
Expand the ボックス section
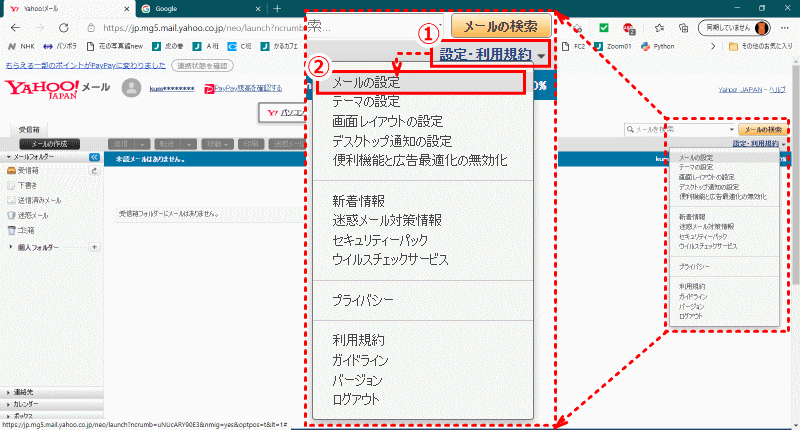[8, 415]
